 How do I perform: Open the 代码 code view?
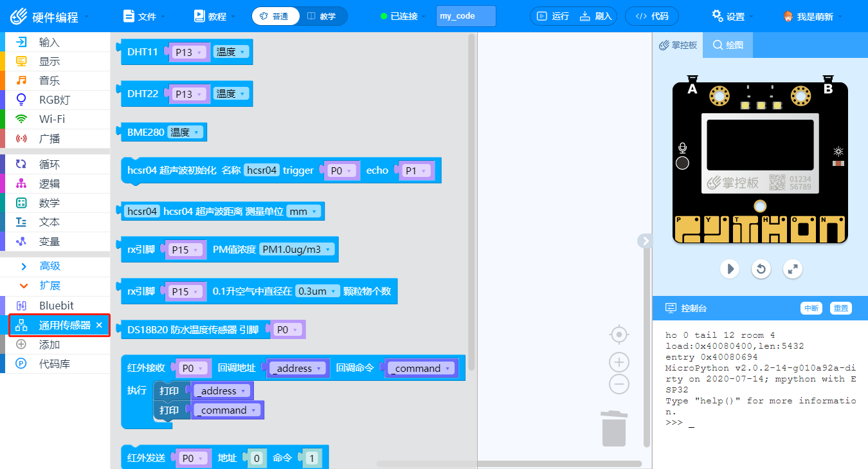[651, 16]
